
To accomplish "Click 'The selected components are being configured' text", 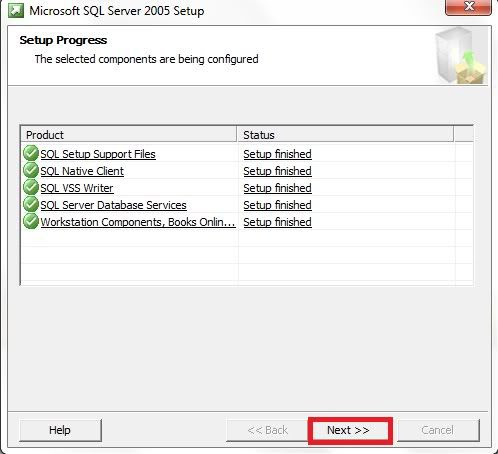I will pos(147,59).
